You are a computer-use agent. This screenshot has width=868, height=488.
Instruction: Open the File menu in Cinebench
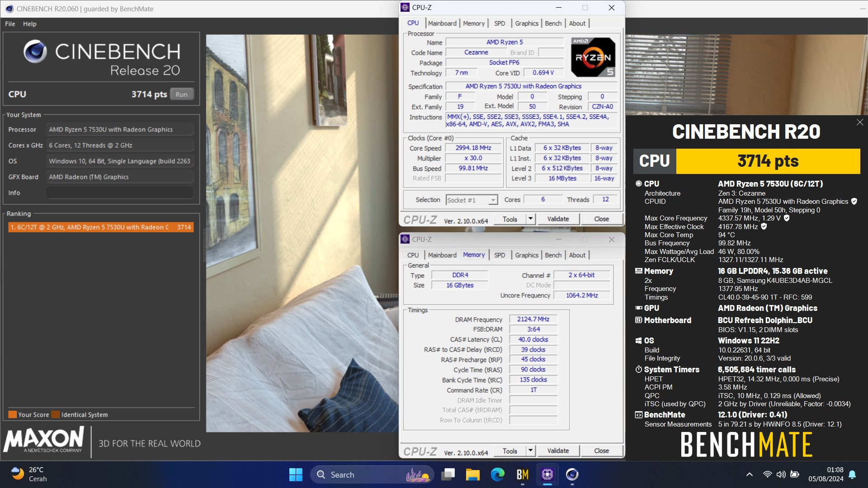coord(10,24)
